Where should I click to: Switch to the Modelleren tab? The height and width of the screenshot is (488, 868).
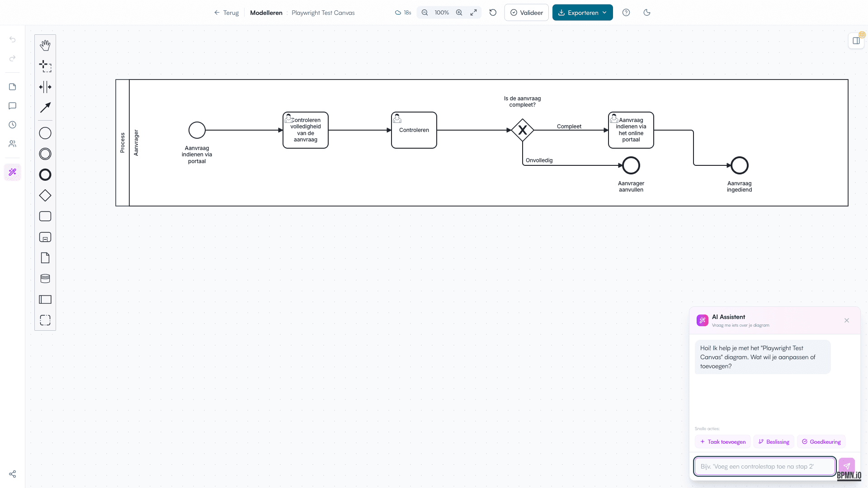266,13
